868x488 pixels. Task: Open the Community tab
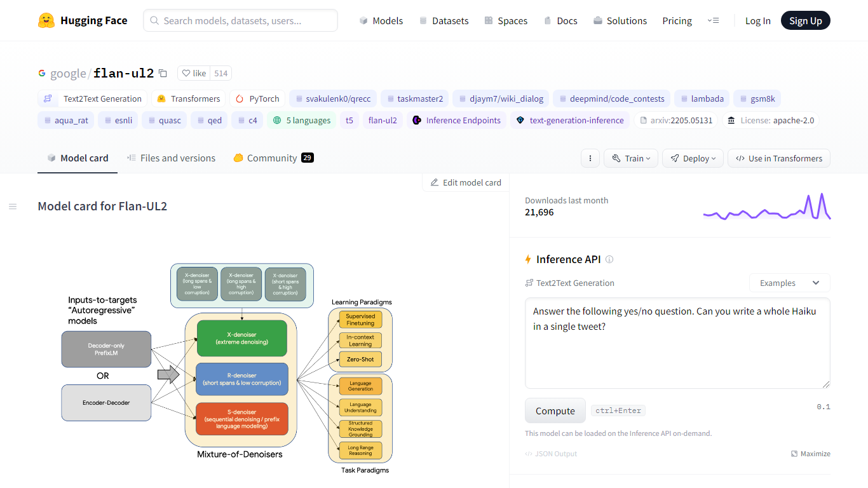pos(273,158)
